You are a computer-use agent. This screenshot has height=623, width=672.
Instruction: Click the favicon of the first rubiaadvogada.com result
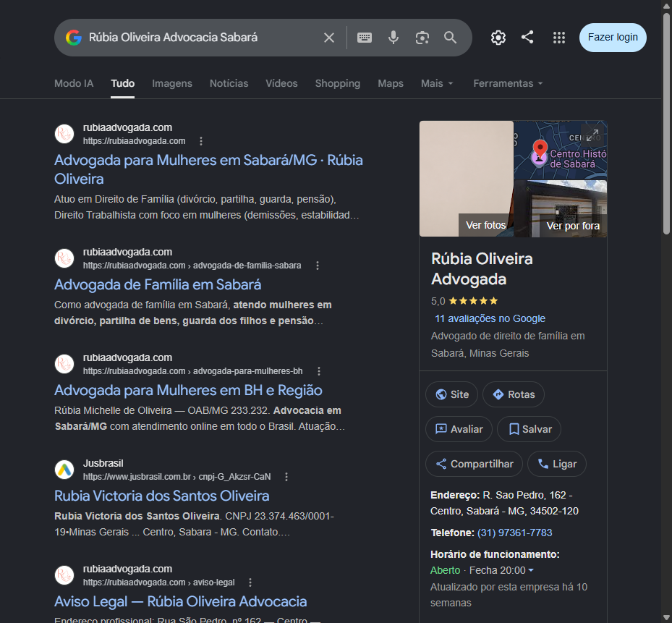click(64, 134)
